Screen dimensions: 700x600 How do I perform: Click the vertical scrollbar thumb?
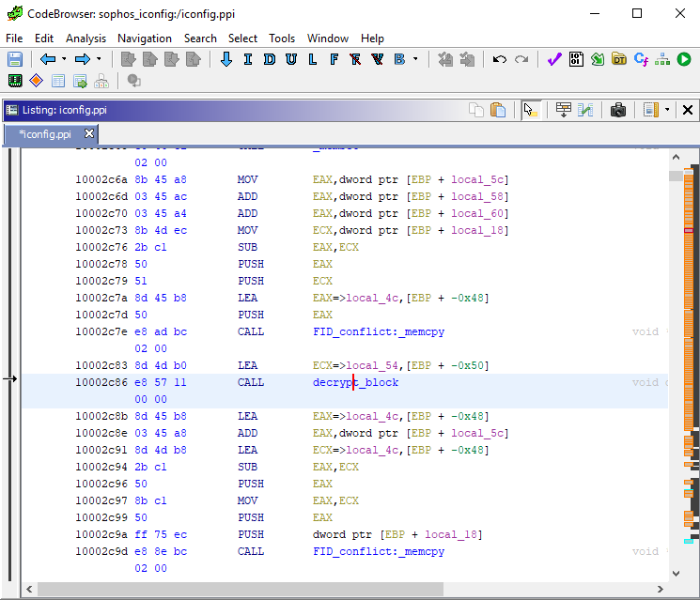tap(676, 177)
